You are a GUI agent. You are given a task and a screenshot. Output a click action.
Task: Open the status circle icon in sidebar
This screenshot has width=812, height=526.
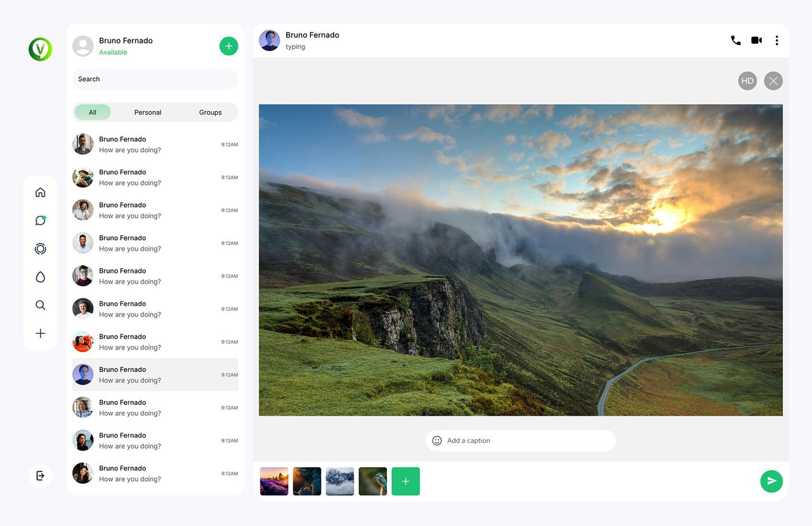[40, 249]
